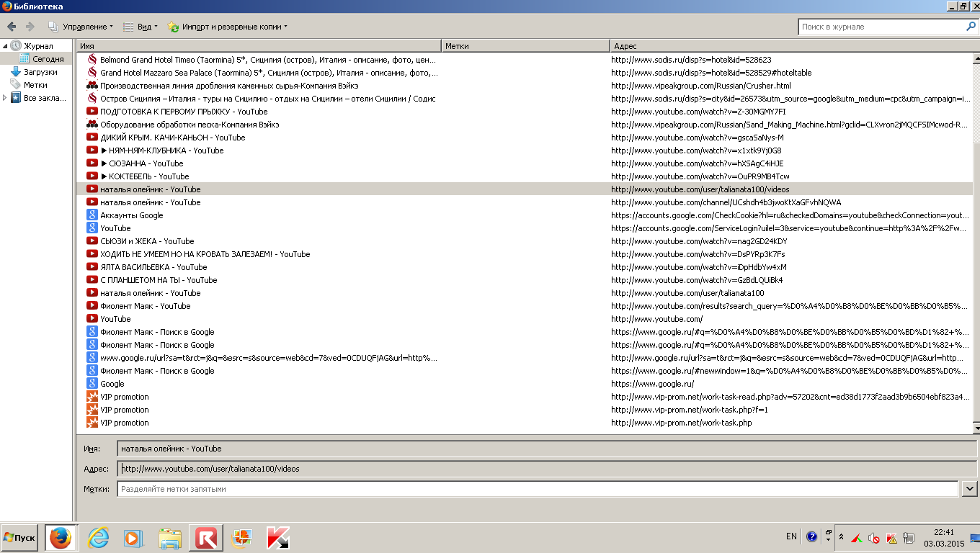Open the Вид menu

pyautogui.click(x=141, y=27)
